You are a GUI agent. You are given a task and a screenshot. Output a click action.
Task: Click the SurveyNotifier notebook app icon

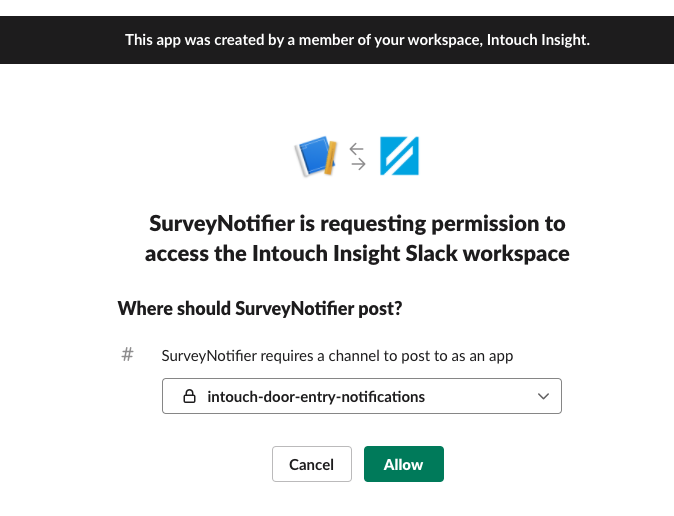[313, 156]
